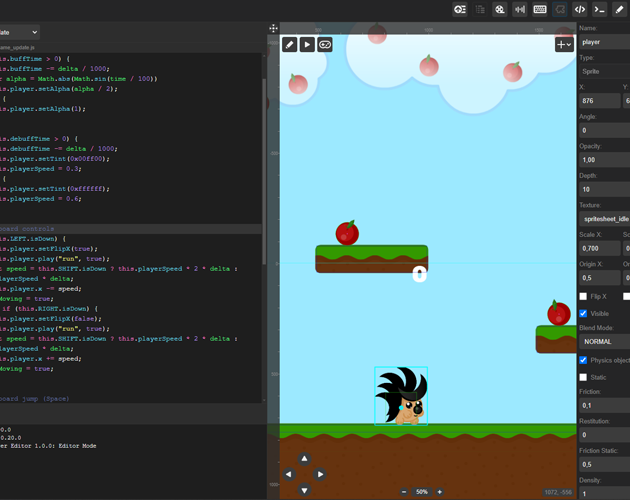The height and width of the screenshot is (500, 630).
Task: Click the up arrow on-screen control
Action: coord(304,459)
